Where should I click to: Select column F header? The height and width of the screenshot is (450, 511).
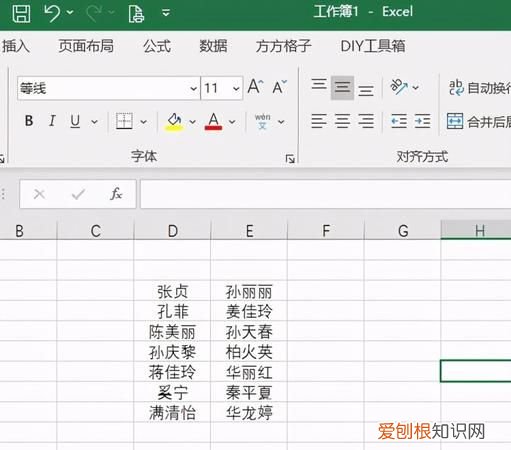326,230
